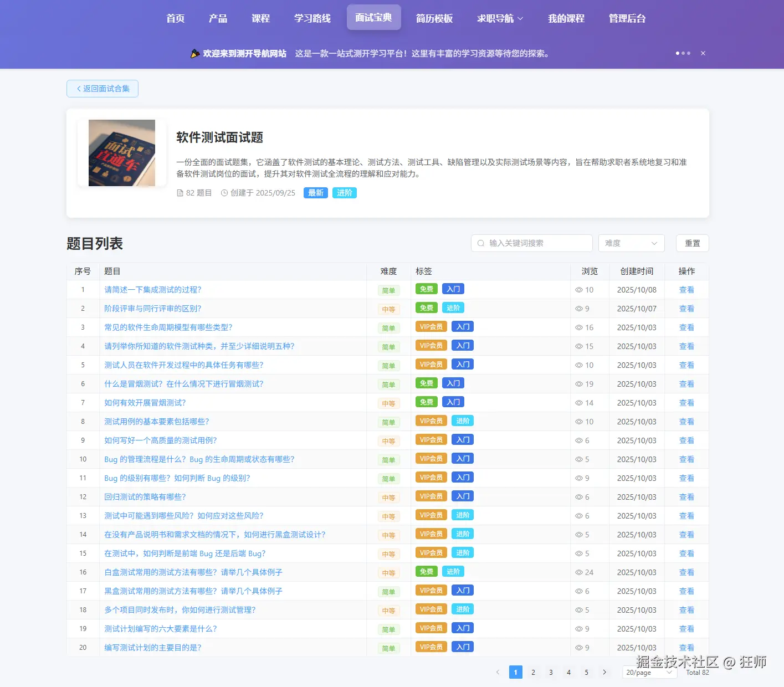Click the 最新 tag badge
784x687 pixels.
click(x=316, y=193)
